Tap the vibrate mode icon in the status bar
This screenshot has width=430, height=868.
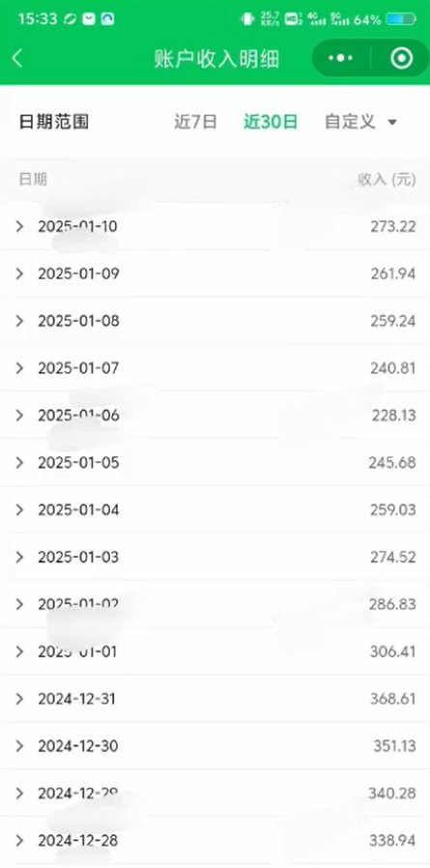[x=247, y=19]
